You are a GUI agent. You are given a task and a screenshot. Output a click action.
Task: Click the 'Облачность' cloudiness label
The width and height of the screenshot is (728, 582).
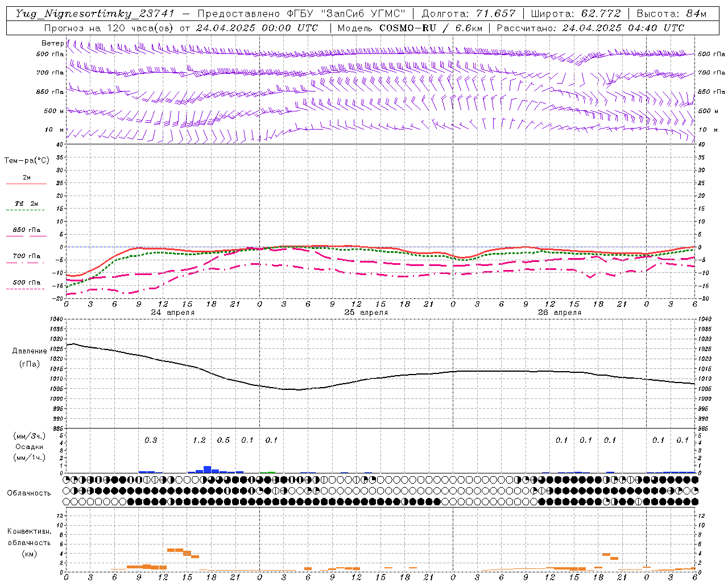click(x=29, y=493)
